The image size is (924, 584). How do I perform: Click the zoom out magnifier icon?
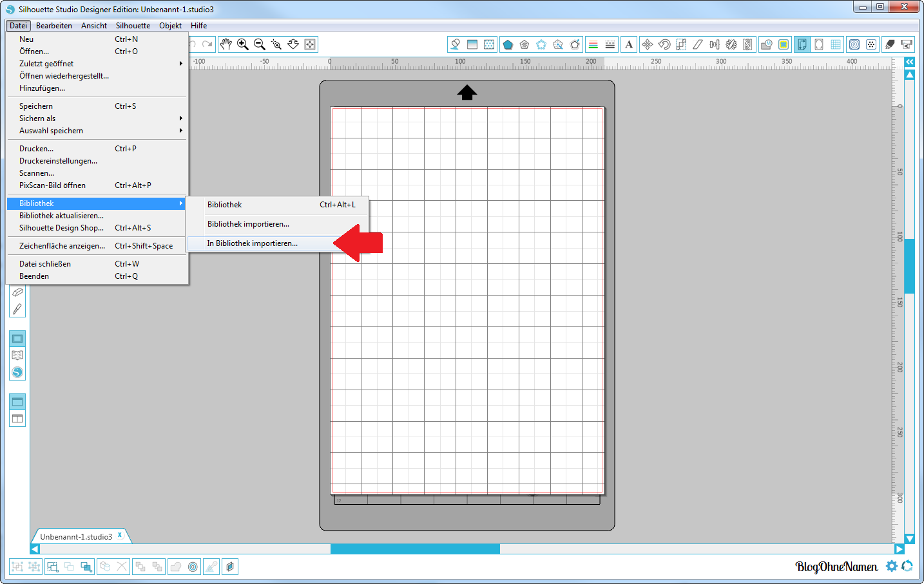(x=260, y=44)
